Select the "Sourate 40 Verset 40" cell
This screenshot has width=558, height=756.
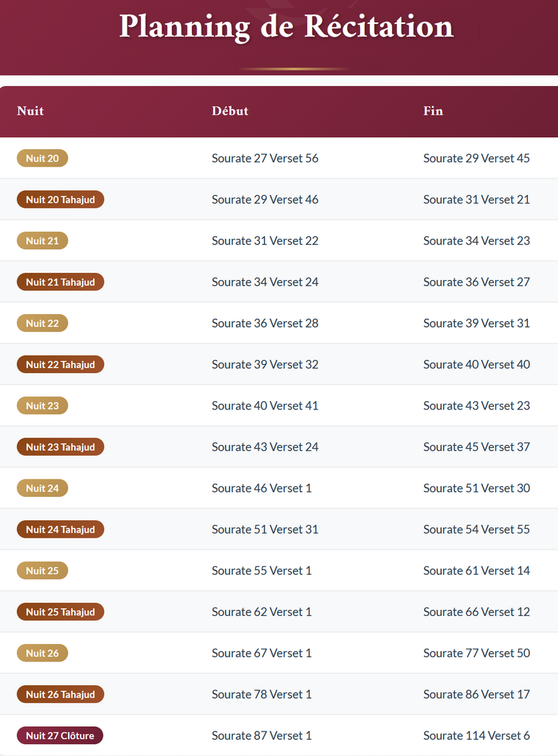(x=476, y=365)
